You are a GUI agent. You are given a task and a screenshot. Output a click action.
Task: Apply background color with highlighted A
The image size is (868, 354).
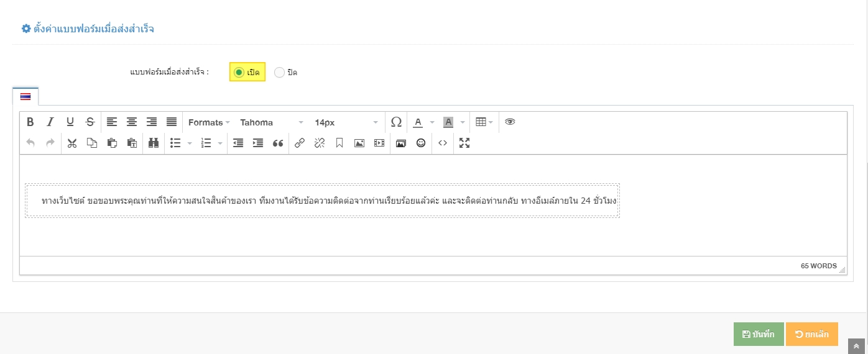448,122
